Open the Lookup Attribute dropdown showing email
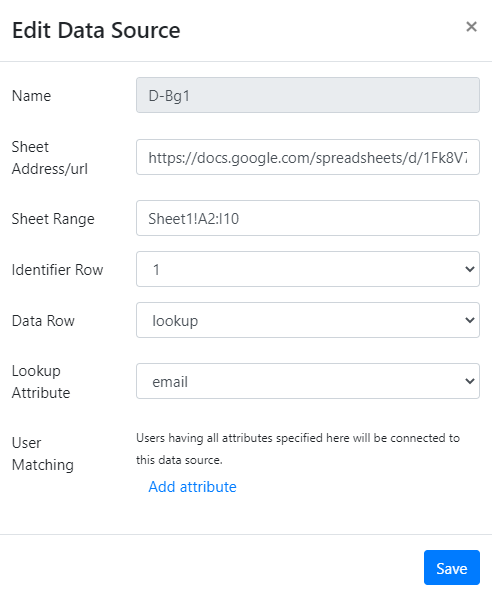Screen dimensions: 492x598 pyautogui.click(x=308, y=381)
